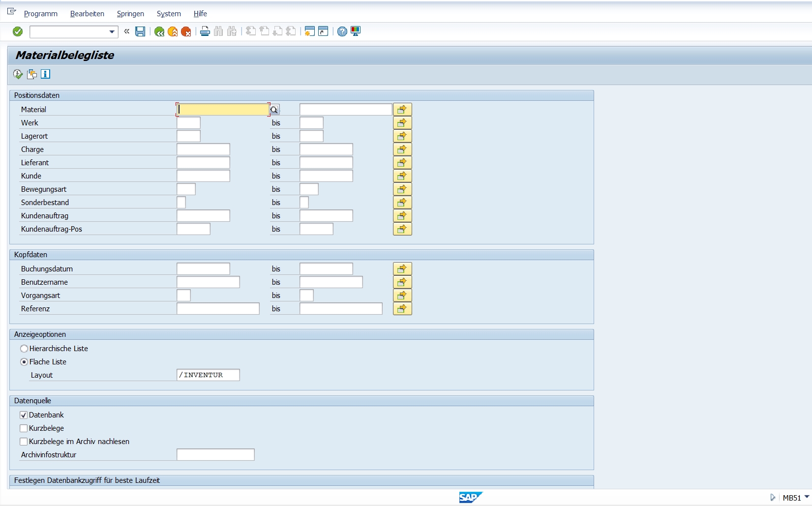Click the Generate Shortcut icon
Viewport: 812px width, 506px height.
[x=323, y=31]
